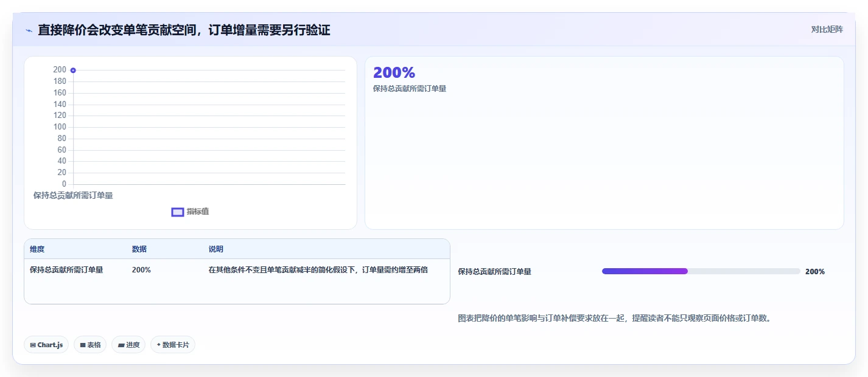Click the large 200% card value
This screenshot has width=868, height=377.
click(x=394, y=72)
